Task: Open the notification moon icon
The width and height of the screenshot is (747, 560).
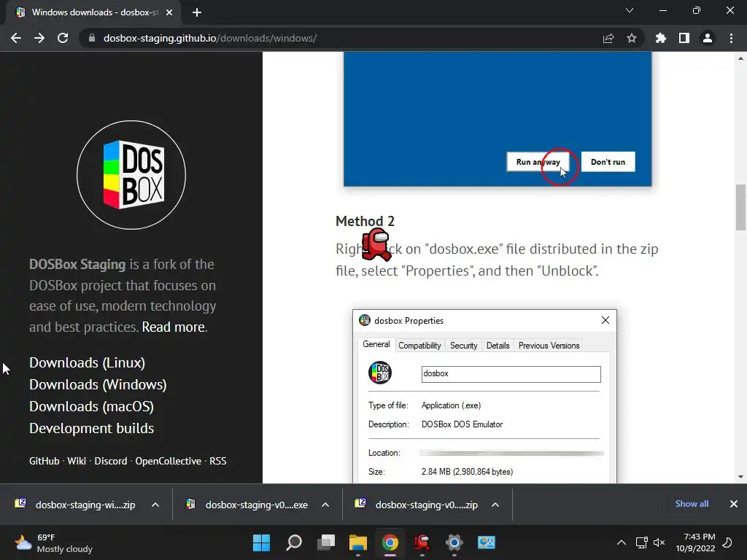Action: click(x=727, y=542)
